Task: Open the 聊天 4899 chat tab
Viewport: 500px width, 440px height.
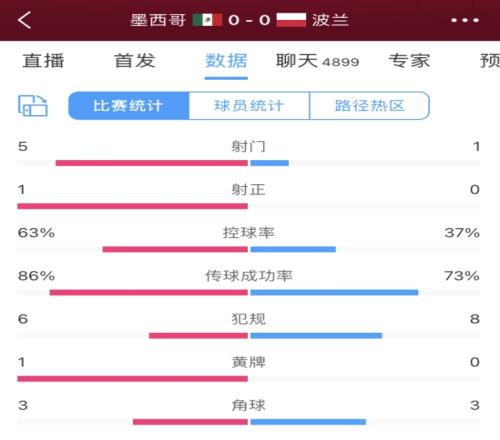Action: click(318, 61)
